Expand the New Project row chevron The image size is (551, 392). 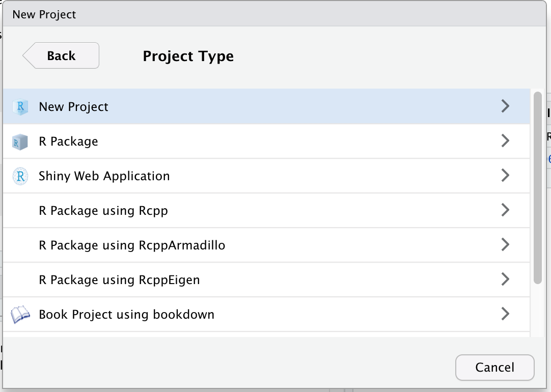[505, 106]
